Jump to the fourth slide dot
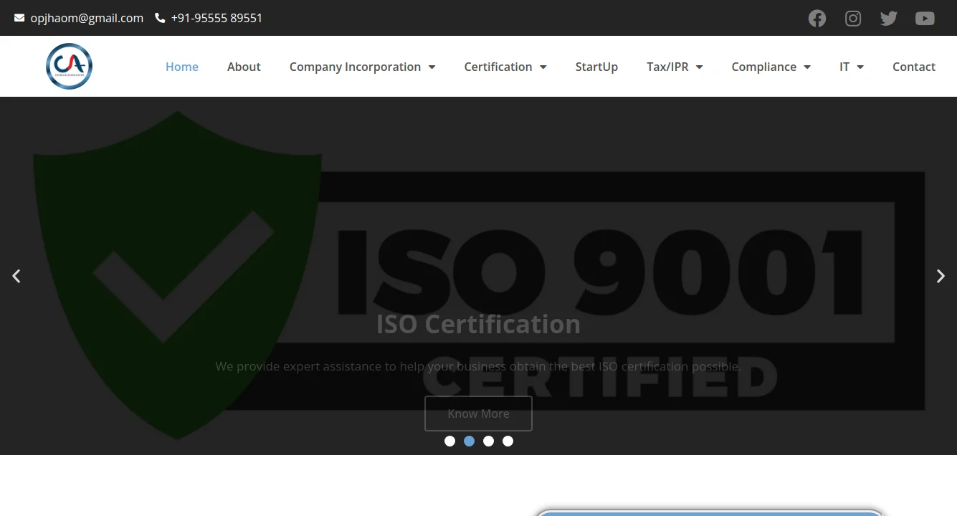 (508, 441)
